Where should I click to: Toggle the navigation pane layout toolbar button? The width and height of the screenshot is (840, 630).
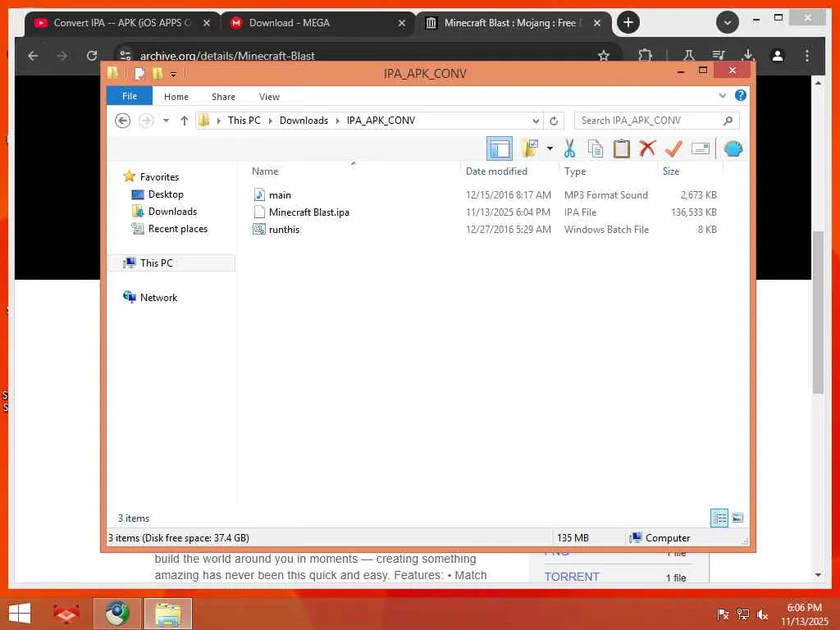(500, 148)
